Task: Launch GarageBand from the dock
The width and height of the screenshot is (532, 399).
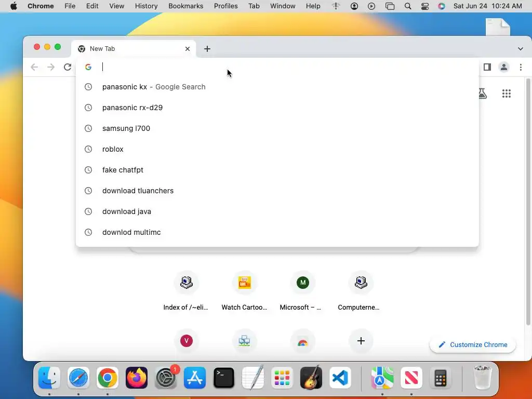Action: coord(311,378)
